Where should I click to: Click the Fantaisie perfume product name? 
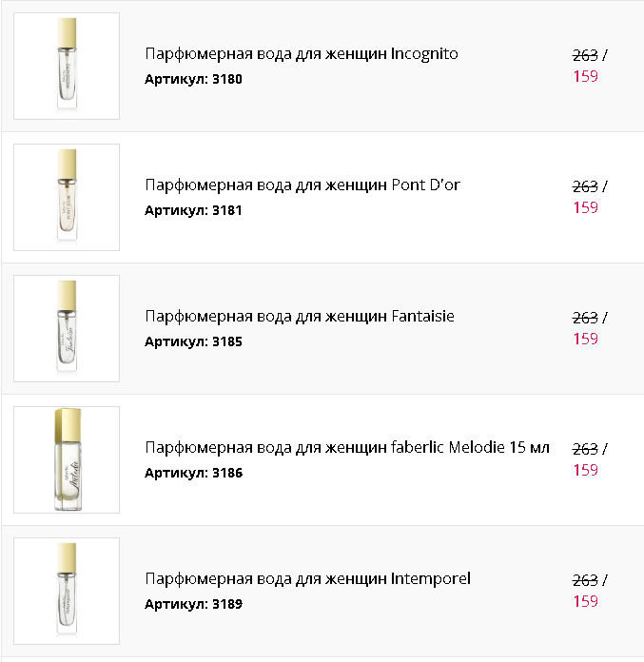tap(299, 317)
